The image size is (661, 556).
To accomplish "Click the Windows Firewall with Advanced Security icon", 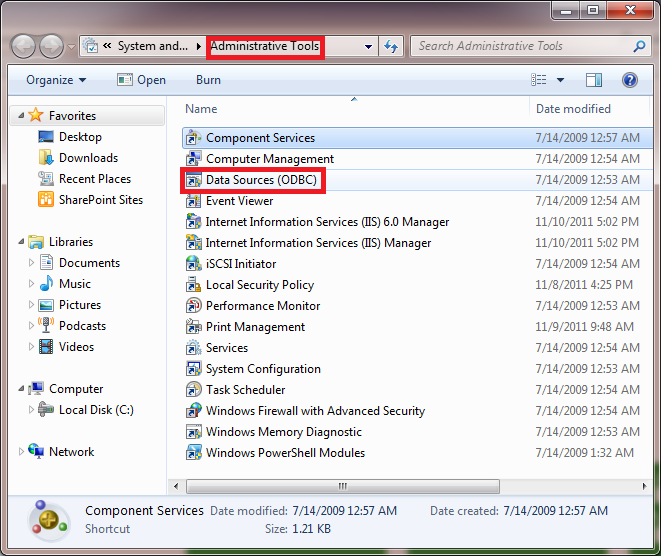I will pos(193,411).
